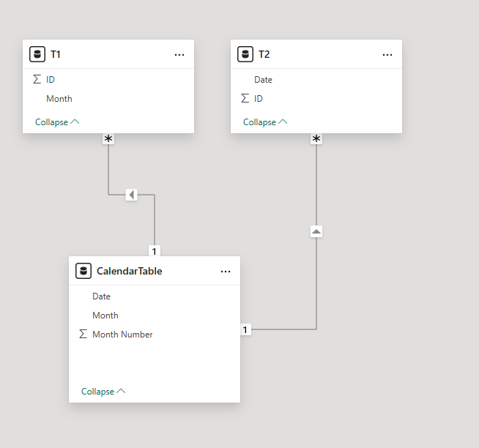The image size is (479, 448).
Task: Click the many (*) marker under T1
Action: [x=108, y=139]
